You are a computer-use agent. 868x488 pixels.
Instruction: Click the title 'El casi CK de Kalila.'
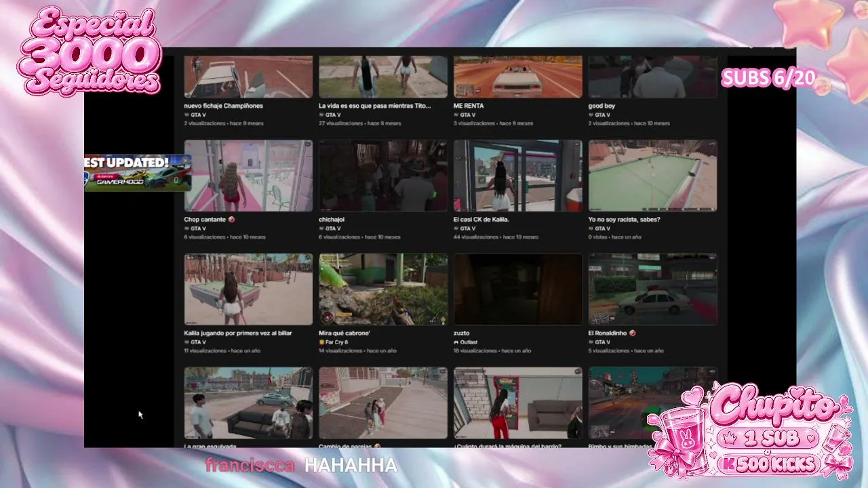pos(481,220)
